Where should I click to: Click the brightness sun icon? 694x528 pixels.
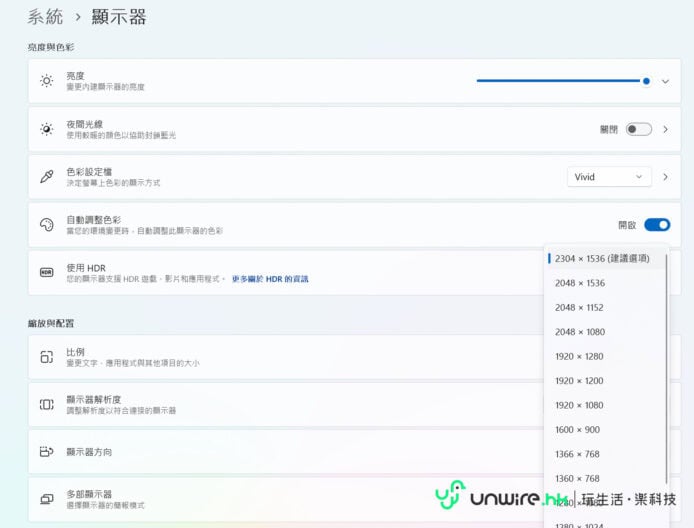(x=46, y=81)
